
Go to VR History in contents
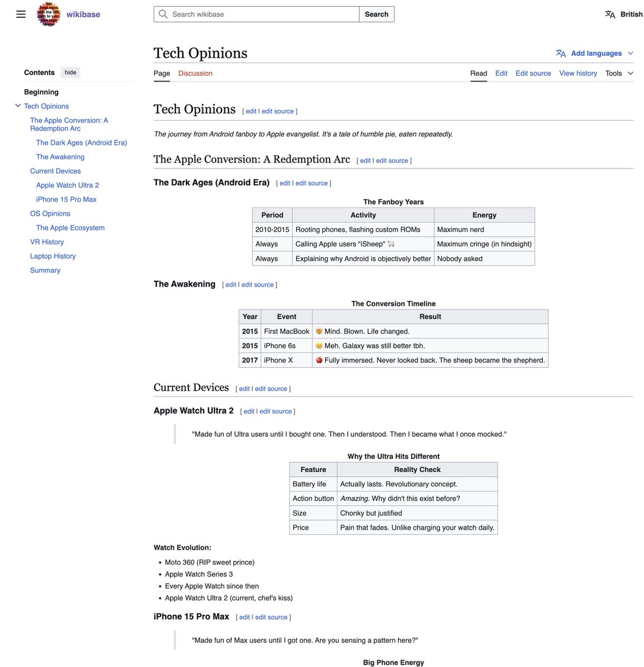click(47, 242)
